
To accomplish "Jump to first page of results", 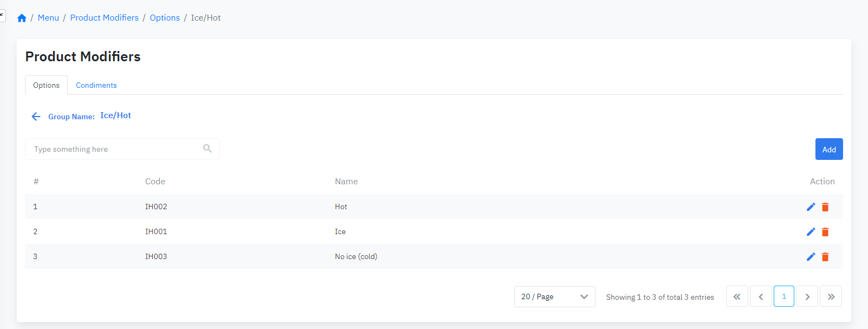I will tap(737, 296).
